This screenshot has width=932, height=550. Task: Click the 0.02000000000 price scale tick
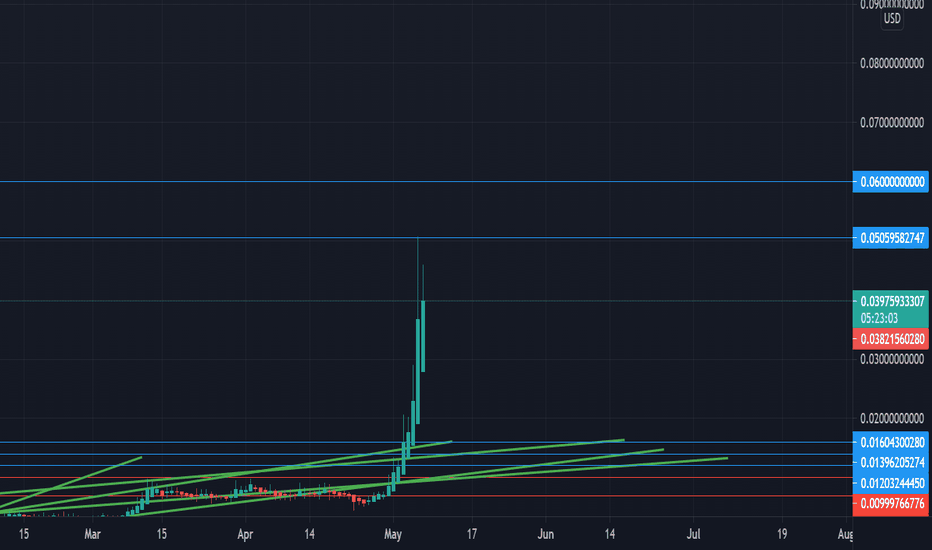[892, 418]
